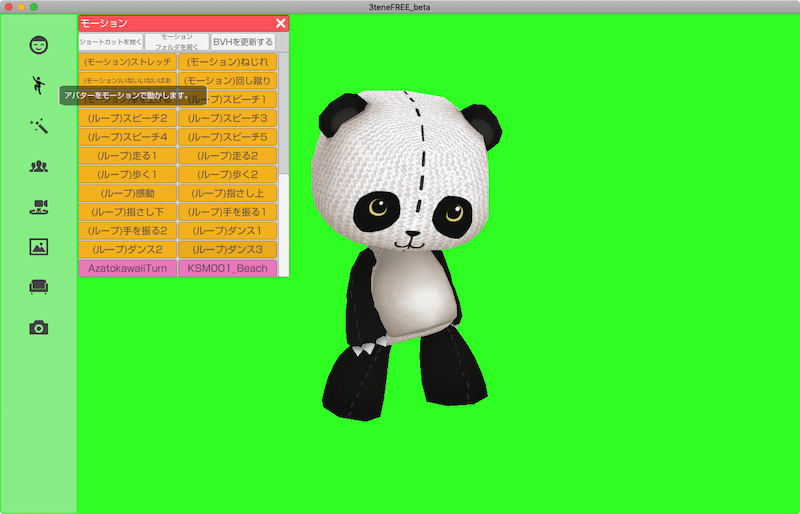Start (ループ)ダンス3 loop
Viewport: 800px width, 514px height.
pos(228,250)
